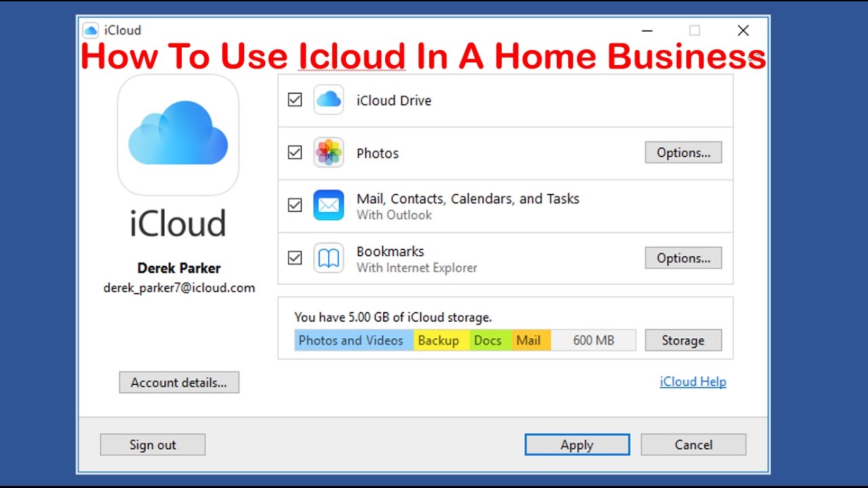Open Bookmarks Options button
The image size is (868, 488).
(684, 258)
